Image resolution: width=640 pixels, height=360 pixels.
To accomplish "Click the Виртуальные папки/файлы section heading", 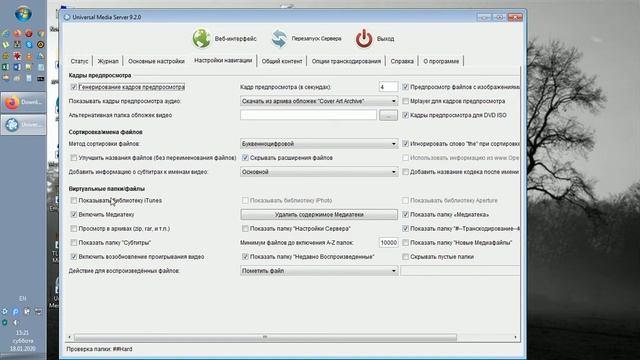I will [x=107, y=189].
